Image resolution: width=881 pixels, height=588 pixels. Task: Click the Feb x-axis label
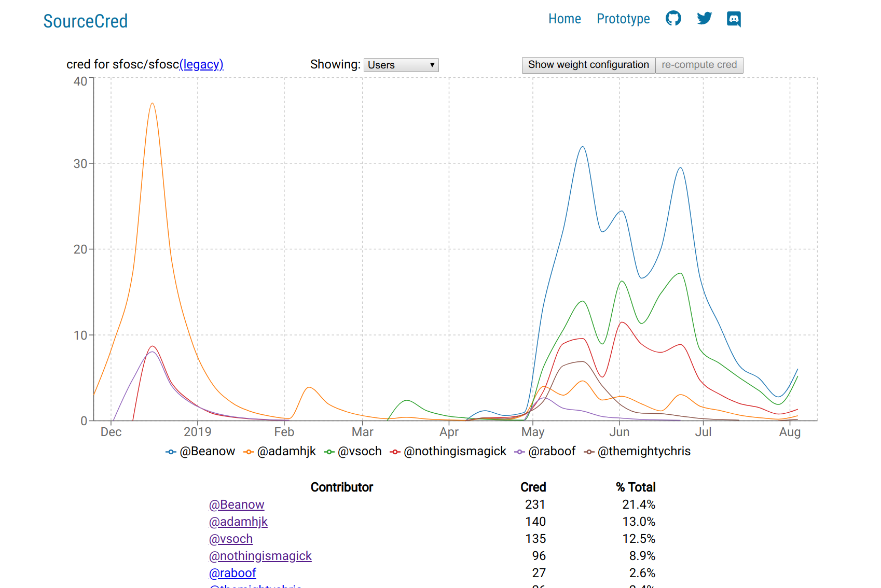[284, 432]
